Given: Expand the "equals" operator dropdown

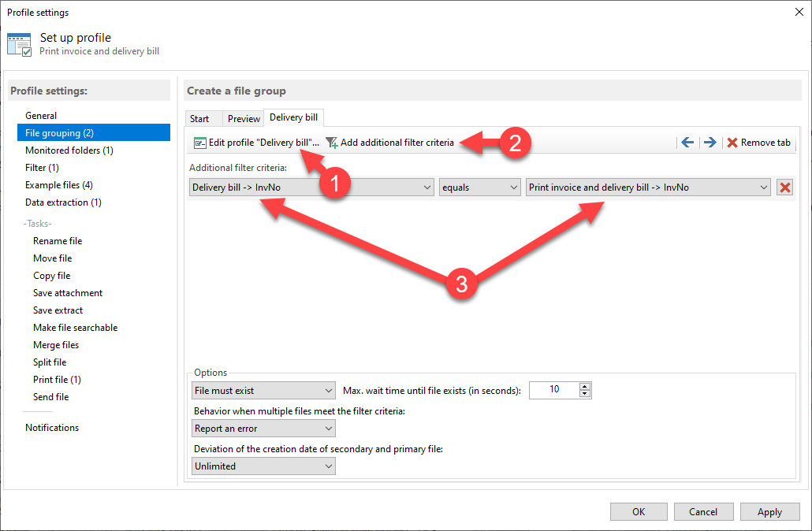Looking at the screenshot, I should [x=479, y=188].
